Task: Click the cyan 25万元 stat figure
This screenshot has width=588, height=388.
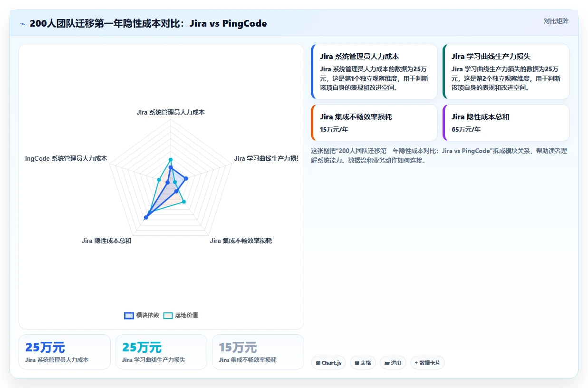Action: pyautogui.click(x=142, y=348)
